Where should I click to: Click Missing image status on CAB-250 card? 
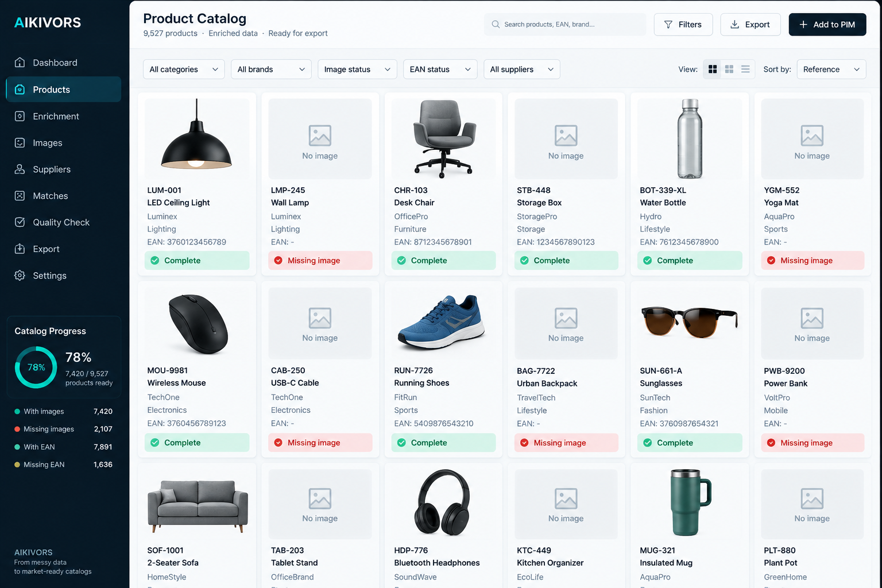click(x=320, y=443)
